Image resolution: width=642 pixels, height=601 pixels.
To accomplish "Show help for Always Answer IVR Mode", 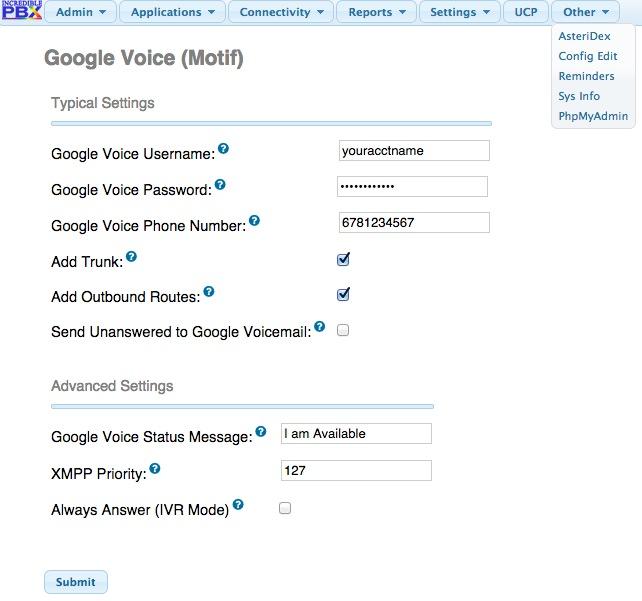I will (238, 504).
